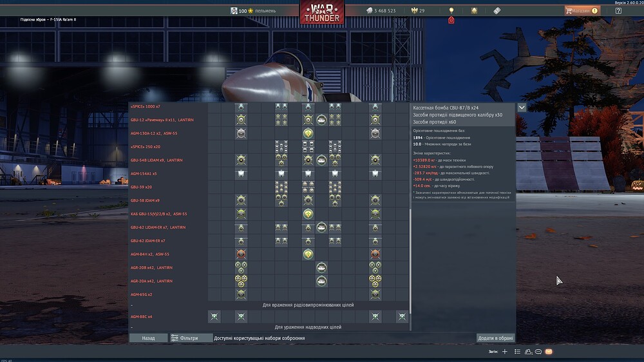Select left grey missile icon in AGM-130A-12 row
The height and width of the screenshot is (362, 644).
point(241,133)
